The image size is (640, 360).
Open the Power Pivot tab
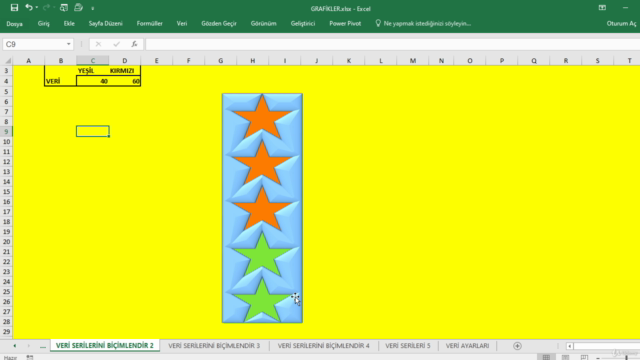pyautogui.click(x=345, y=24)
